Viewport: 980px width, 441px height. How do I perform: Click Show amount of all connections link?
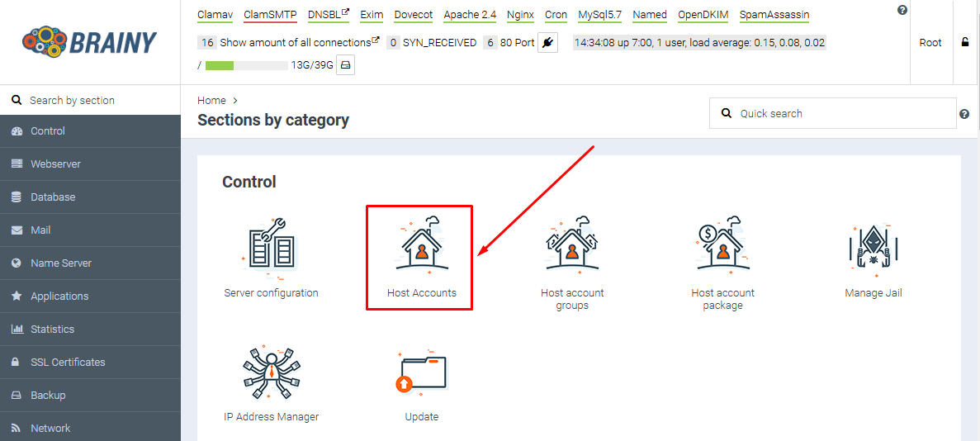point(300,43)
